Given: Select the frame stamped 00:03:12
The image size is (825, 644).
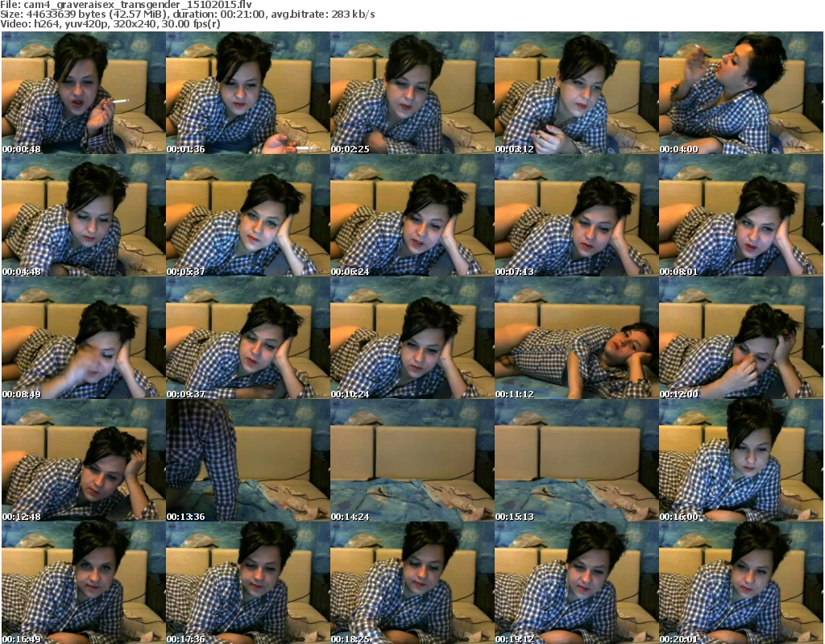Looking at the screenshot, I should pyautogui.click(x=576, y=93).
